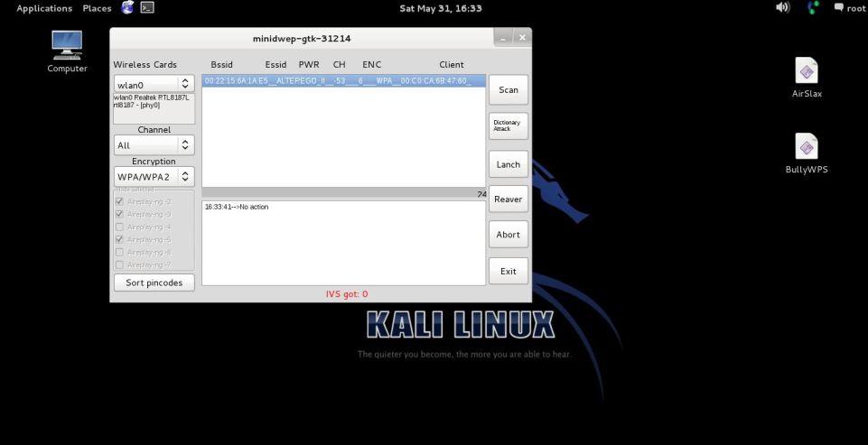The width and height of the screenshot is (868, 445).
Task: Click the Exit button
Action: (509, 271)
